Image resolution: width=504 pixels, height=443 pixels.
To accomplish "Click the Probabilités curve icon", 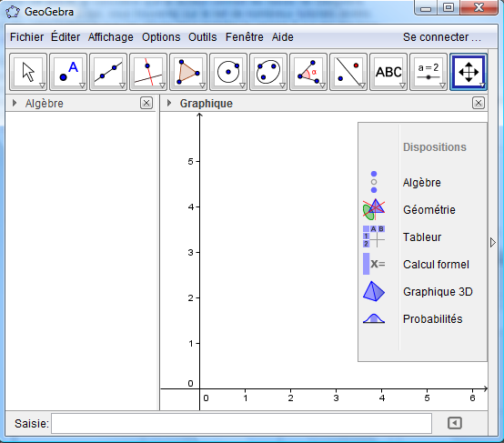I will click(x=374, y=318).
